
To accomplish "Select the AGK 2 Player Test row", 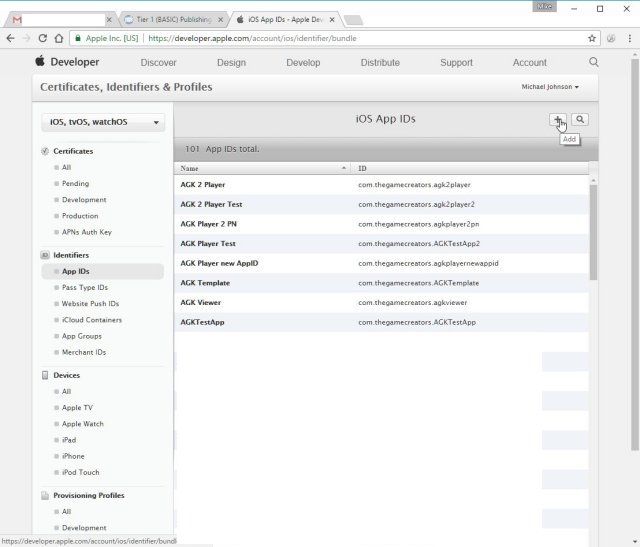I will coord(382,205).
